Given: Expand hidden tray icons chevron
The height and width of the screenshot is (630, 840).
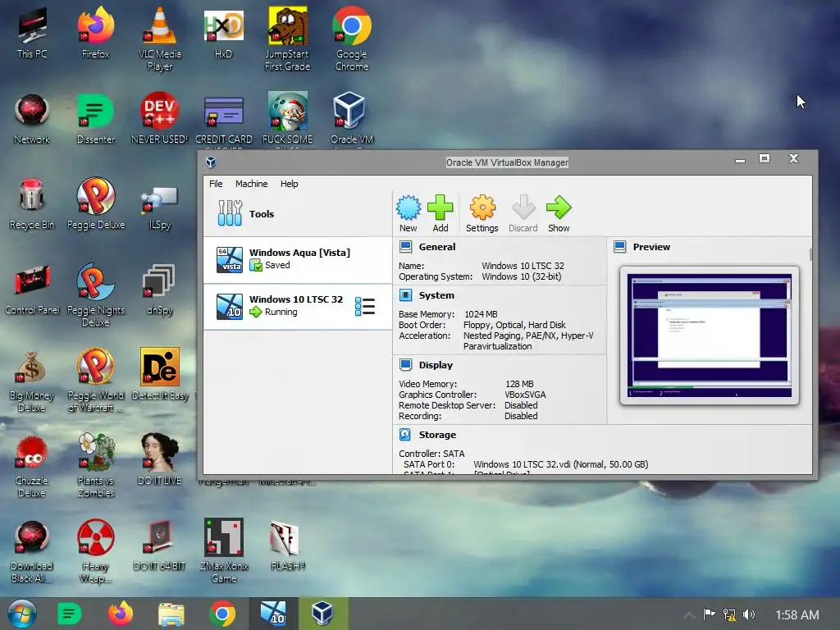Looking at the screenshot, I should [689, 615].
